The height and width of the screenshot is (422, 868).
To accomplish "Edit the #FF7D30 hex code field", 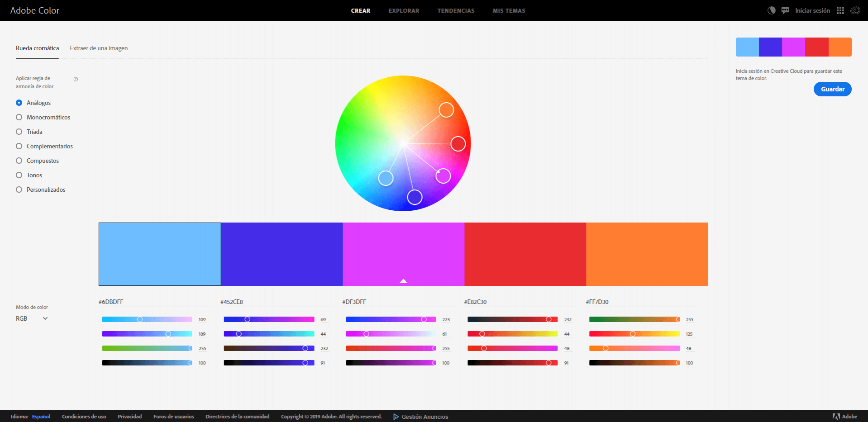I will click(x=643, y=302).
